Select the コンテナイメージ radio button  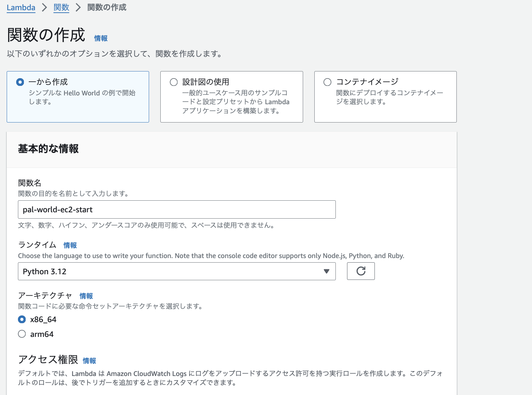[x=327, y=82]
